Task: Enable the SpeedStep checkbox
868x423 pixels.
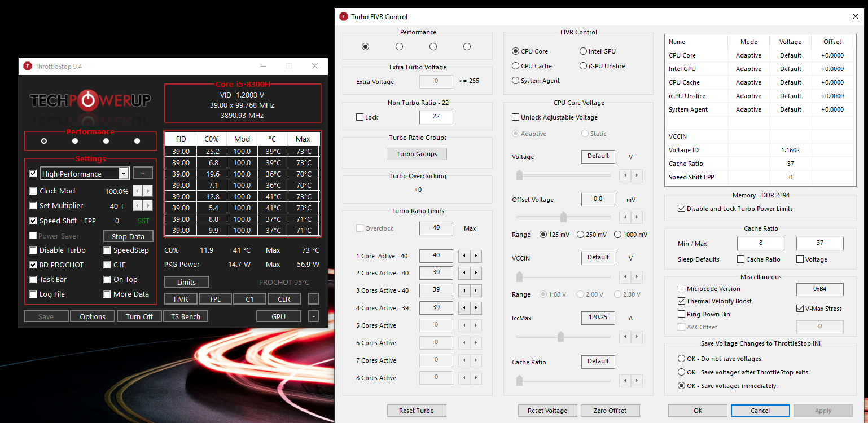Action: point(107,250)
